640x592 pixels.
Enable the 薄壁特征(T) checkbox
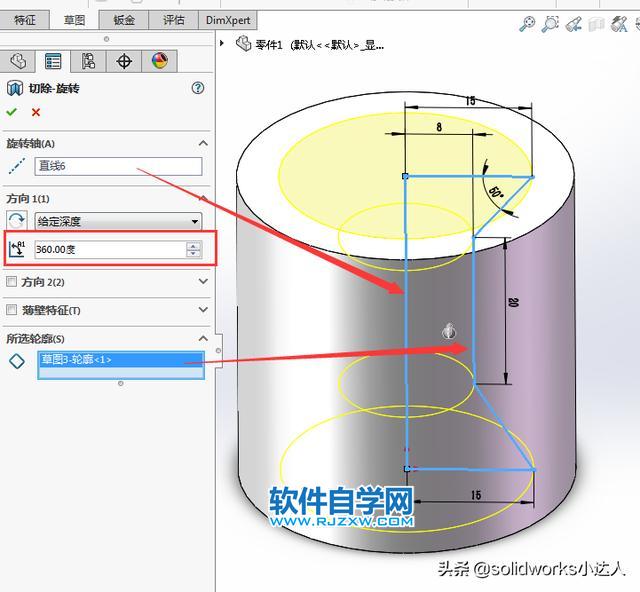(x=11, y=309)
